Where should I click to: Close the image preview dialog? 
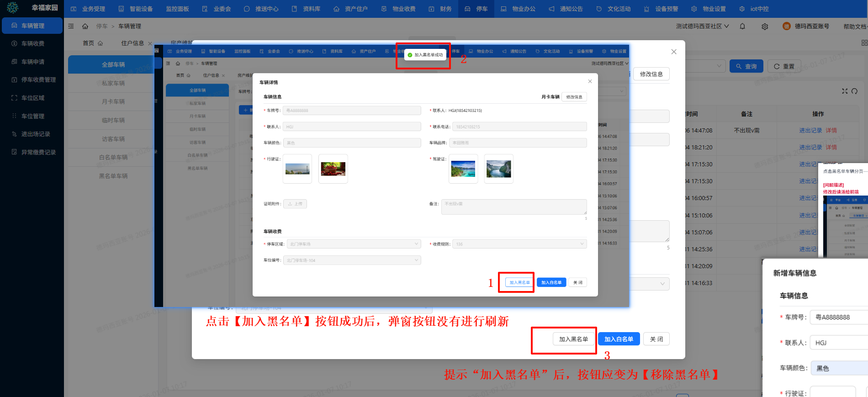(674, 52)
